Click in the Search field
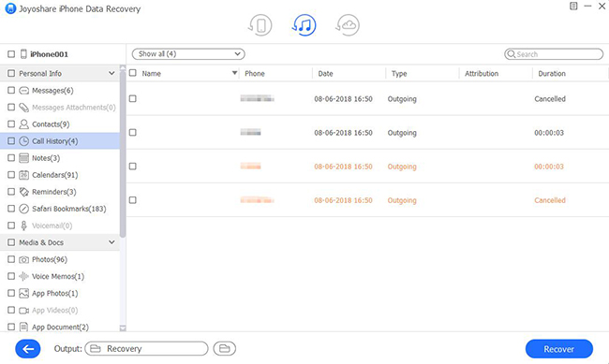This screenshot has height=364, width=609. tap(554, 54)
